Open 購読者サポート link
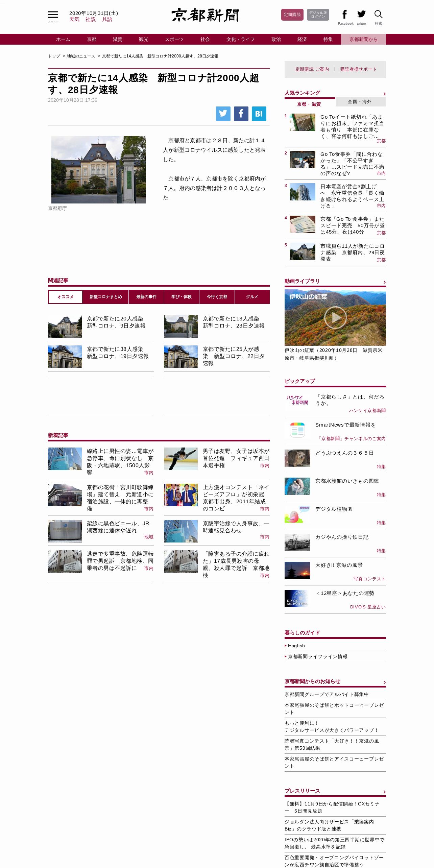 pos(358,69)
